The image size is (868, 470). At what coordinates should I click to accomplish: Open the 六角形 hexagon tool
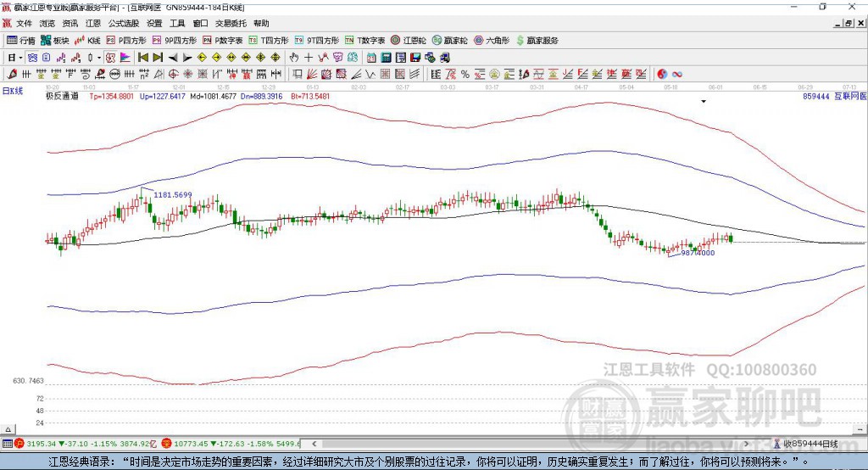492,41
